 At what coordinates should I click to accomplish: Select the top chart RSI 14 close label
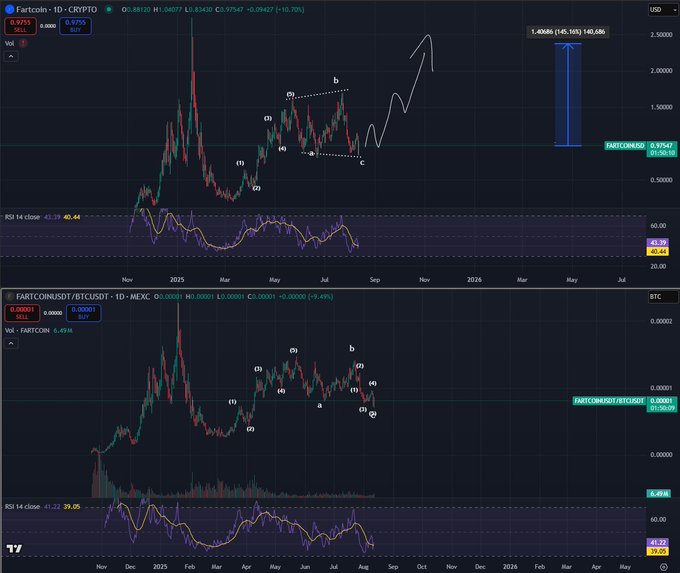click(22, 217)
